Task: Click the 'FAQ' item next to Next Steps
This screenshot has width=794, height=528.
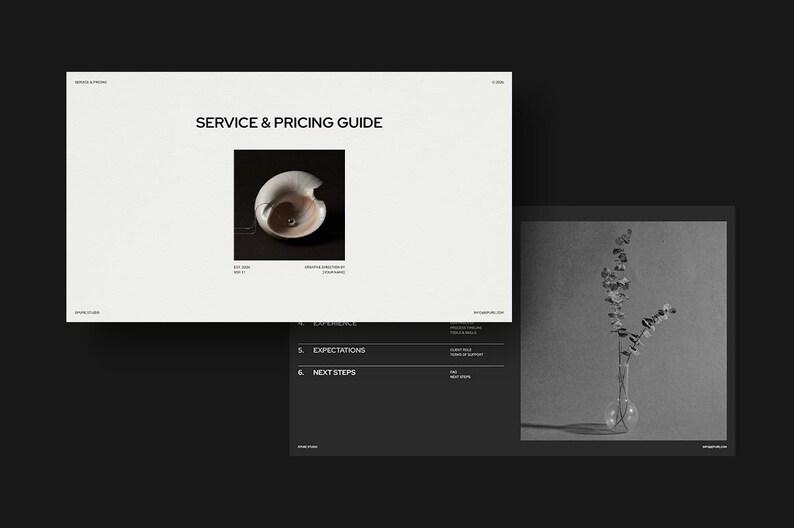Action: click(453, 372)
